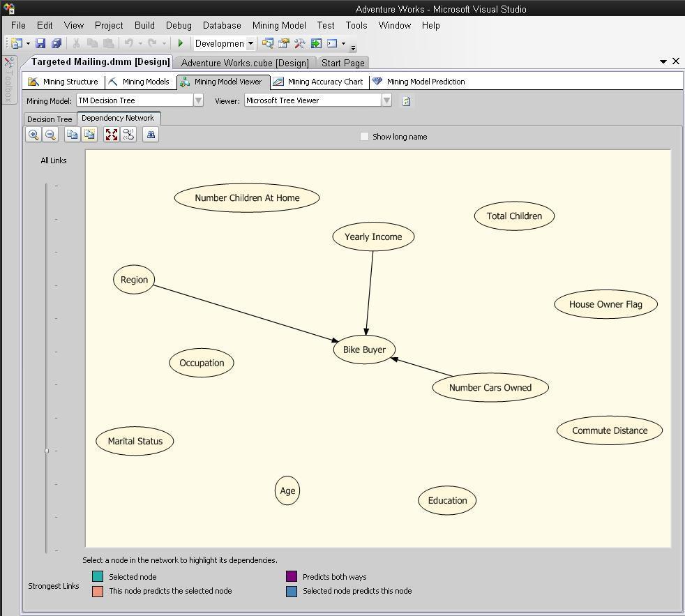Select the Marital Status node
Screen dimensions: 685x616
(x=135, y=442)
